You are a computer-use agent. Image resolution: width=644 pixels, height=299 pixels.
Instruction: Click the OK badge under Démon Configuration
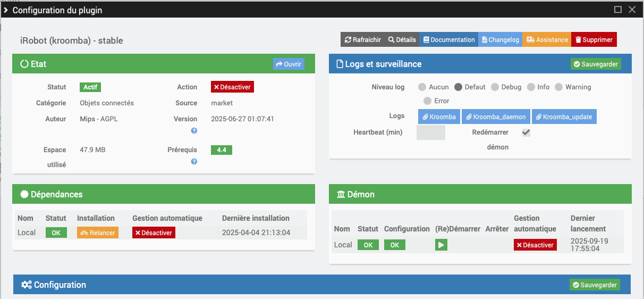(x=395, y=245)
